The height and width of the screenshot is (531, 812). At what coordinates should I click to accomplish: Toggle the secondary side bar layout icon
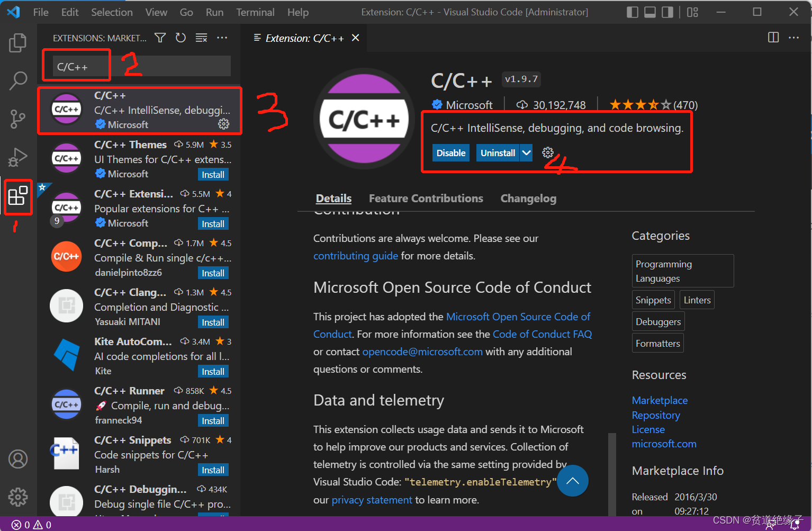[x=668, y=12]
